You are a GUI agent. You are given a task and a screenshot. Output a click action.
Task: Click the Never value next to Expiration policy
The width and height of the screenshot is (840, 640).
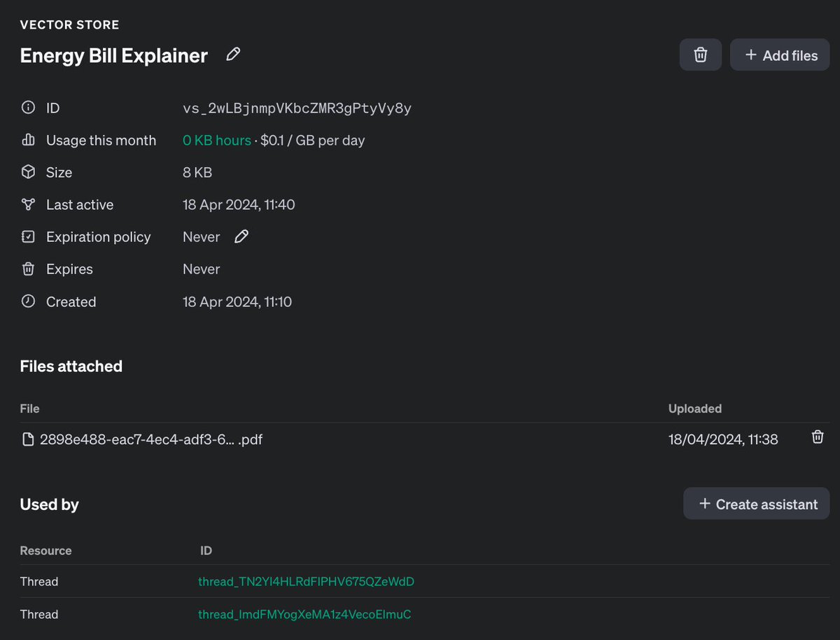coord(202,237)
